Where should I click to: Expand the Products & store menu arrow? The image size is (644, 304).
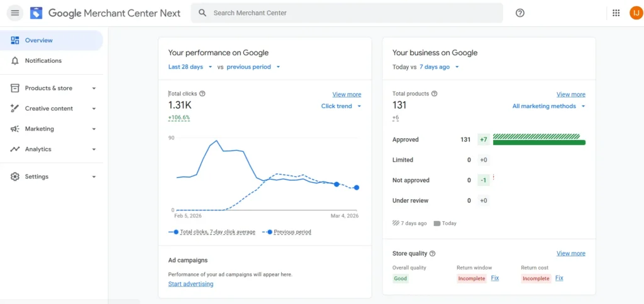click(x=94, y=88)
